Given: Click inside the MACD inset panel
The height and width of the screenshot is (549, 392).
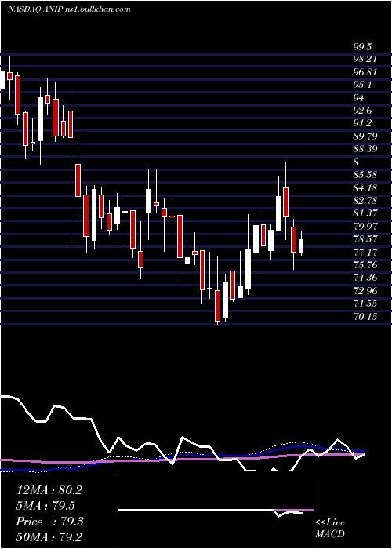Looking at the screenshot, I should click(x=216, y=510).
